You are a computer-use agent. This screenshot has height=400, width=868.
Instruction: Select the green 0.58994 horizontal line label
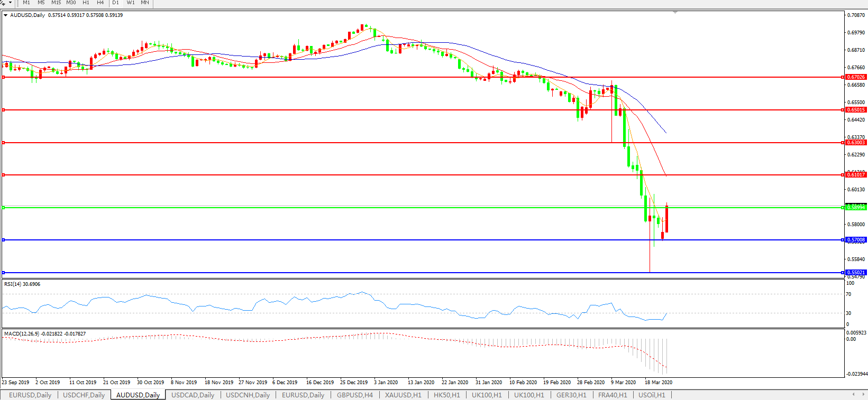click(856, 208)
